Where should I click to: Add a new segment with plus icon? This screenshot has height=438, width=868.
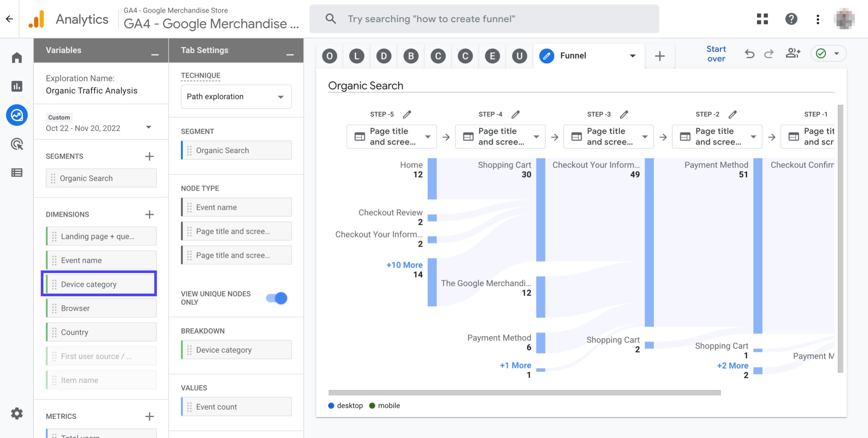click(150, 156)
